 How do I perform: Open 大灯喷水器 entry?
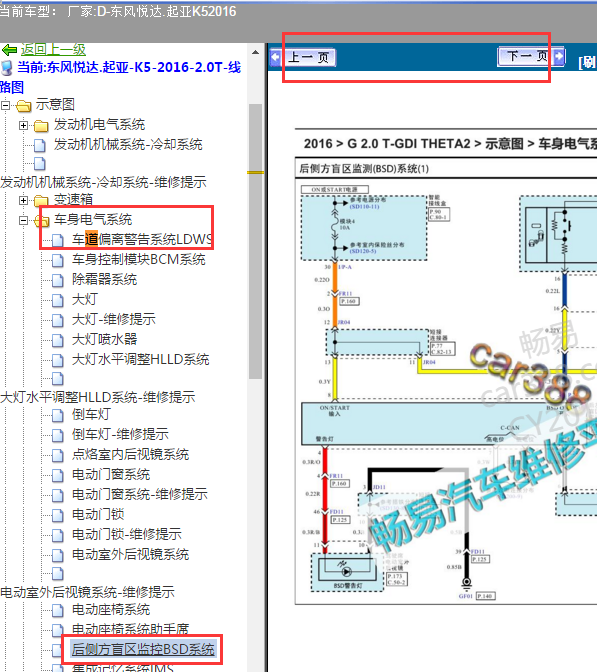pyautogui.click(x=105, y=339)
